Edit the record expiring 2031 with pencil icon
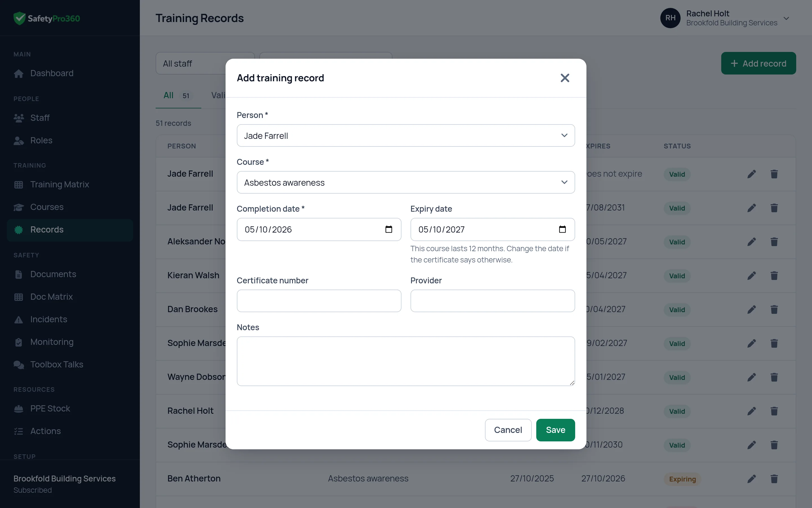Screen dimensions: 812x508 tap(752, 208)
